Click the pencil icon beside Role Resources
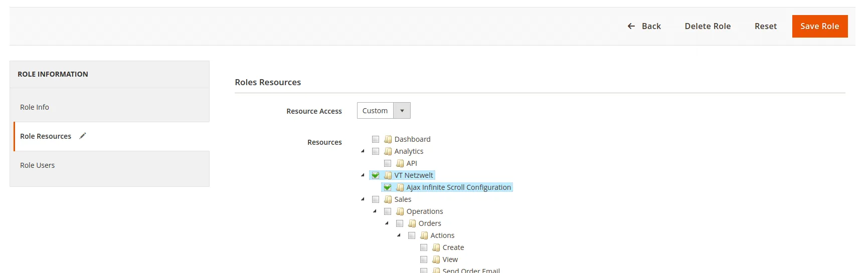 (x=83, y=136)
